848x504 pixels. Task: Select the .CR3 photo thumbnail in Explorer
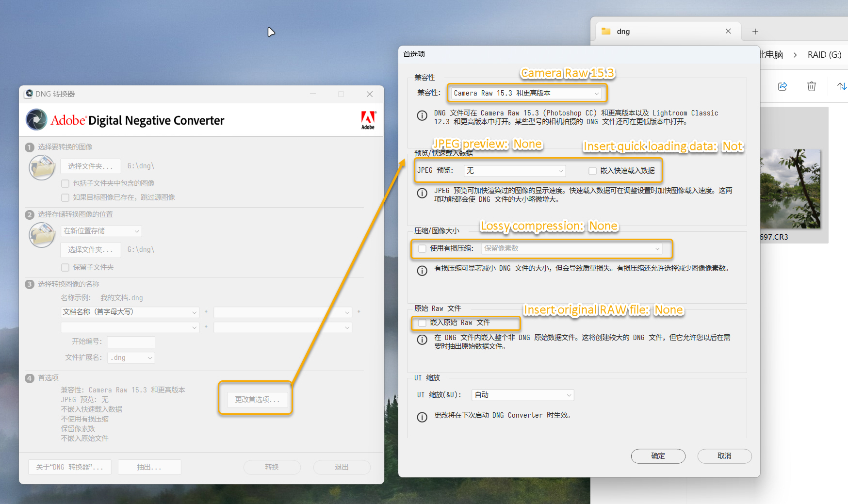click(x=791, y=189)
